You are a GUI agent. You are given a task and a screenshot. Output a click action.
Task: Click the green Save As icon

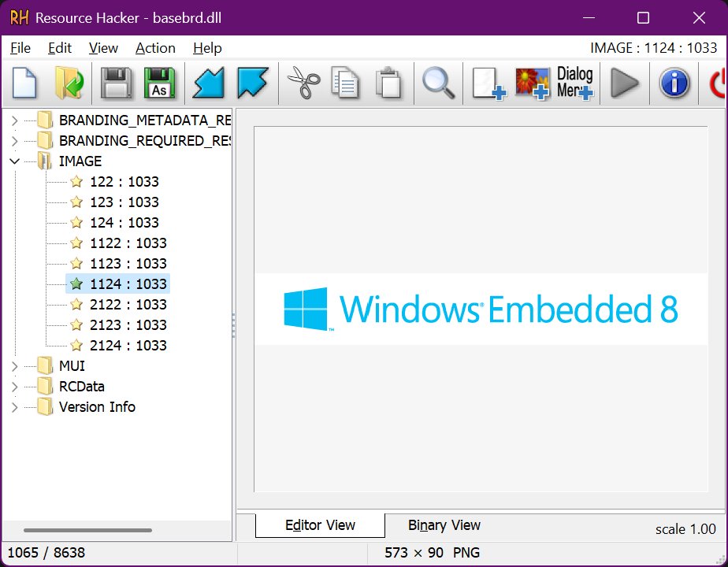pos(160,83)
